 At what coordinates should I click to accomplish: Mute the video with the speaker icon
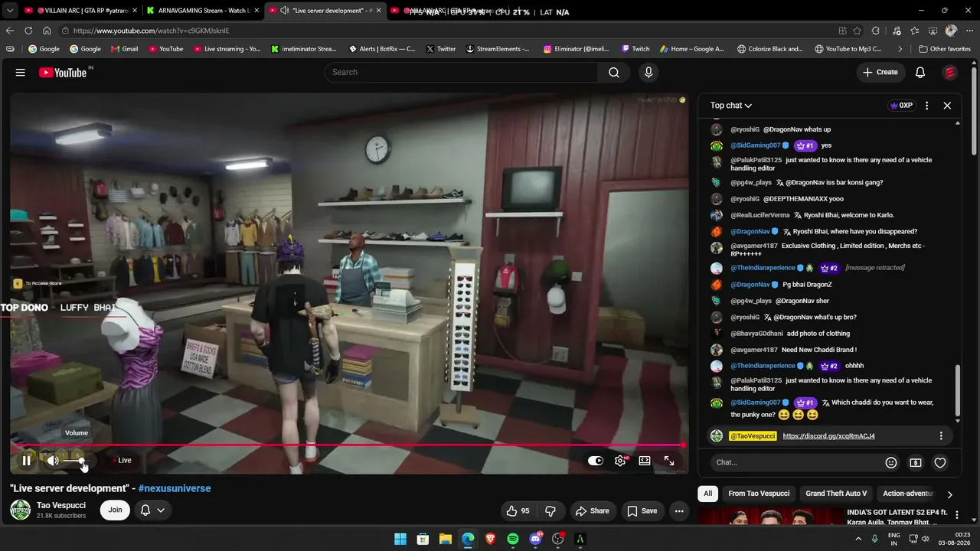pyautogui.click(x=53, y=461)
